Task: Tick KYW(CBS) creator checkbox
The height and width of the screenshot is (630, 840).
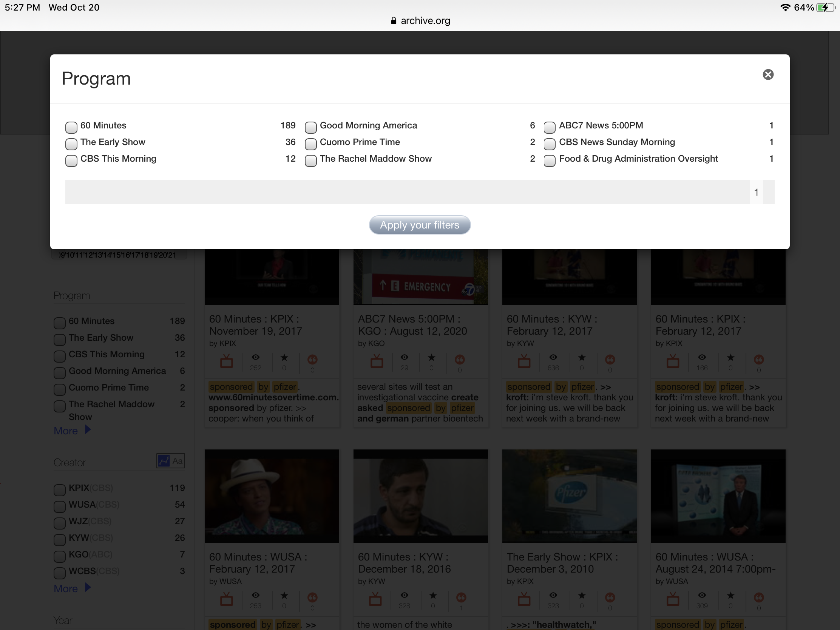Action: (59, 540)
